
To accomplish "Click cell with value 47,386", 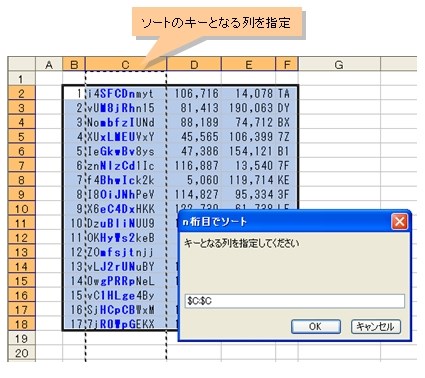I will pyautogui.click(x=194, y=151).
